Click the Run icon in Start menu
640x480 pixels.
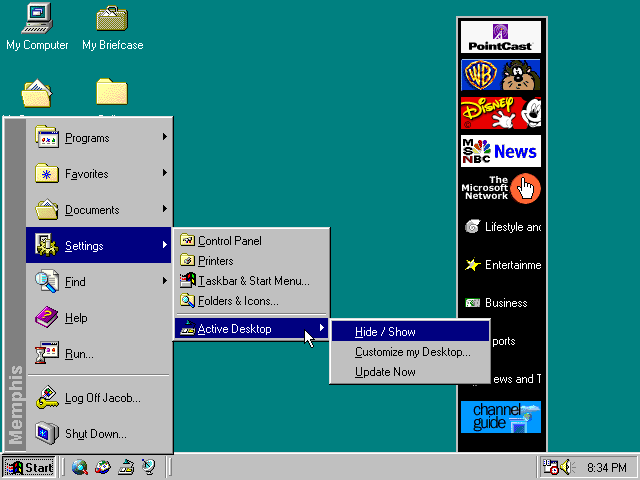pyautogui.click(x=47, y=353)
